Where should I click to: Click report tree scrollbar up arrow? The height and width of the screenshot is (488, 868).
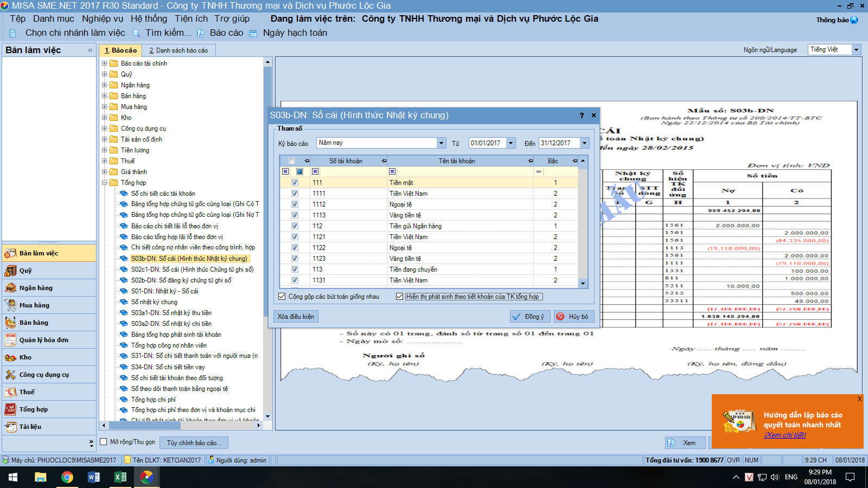(267, 62)
